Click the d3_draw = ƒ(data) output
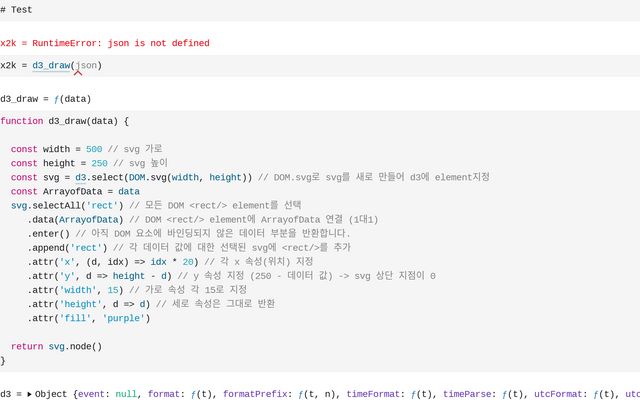640x400 pixels. pos(46,99)
